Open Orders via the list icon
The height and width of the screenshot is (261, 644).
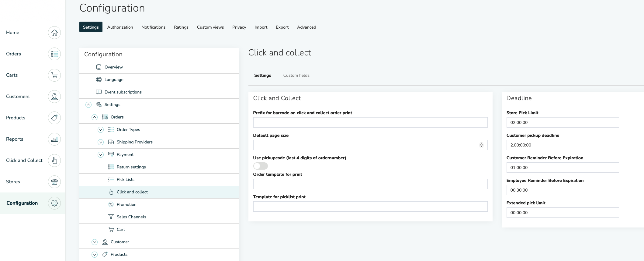[x=54, y=54]
